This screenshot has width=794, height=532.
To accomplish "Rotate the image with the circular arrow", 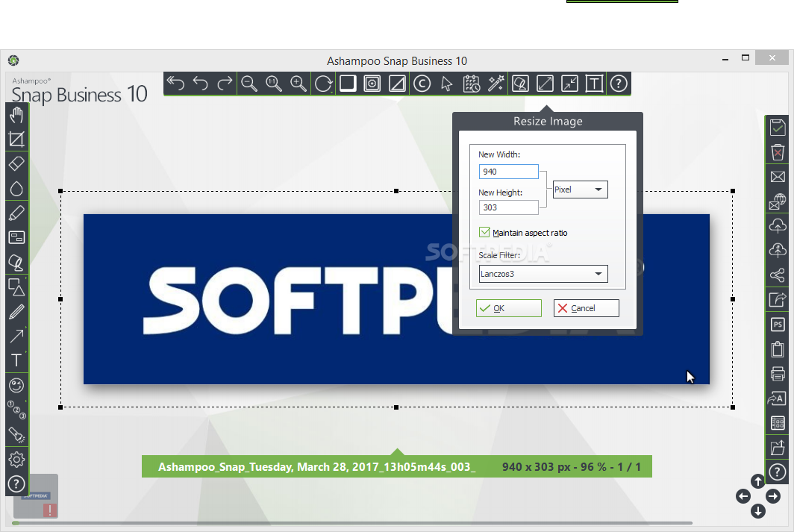I will (323, 84).
